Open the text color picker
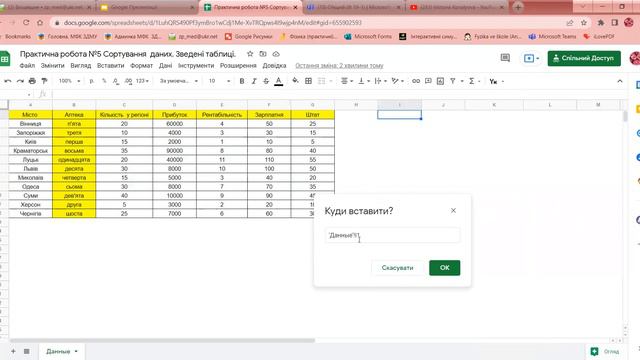The height and width of the screenshot is (360, 640). click(x=278, y=81)
